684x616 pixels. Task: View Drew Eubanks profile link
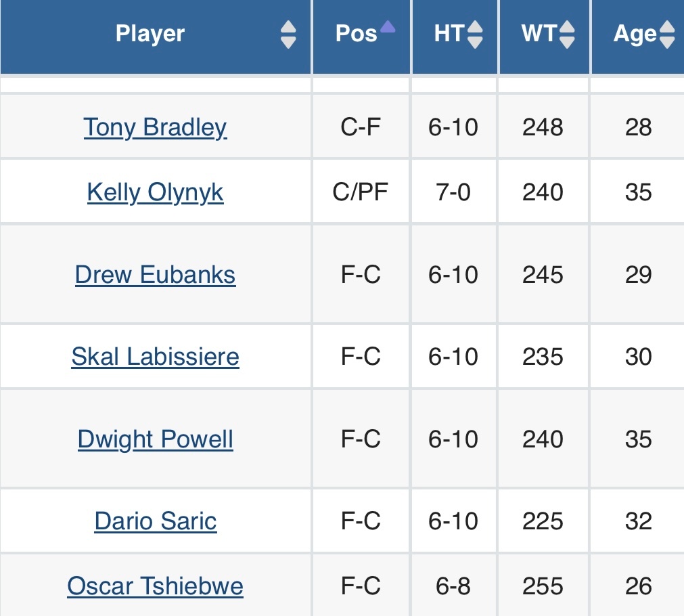point(156,275)
